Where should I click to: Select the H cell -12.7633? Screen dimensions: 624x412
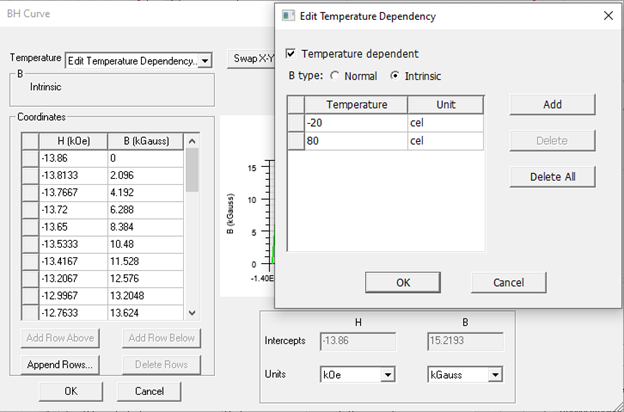coord(73,312)
